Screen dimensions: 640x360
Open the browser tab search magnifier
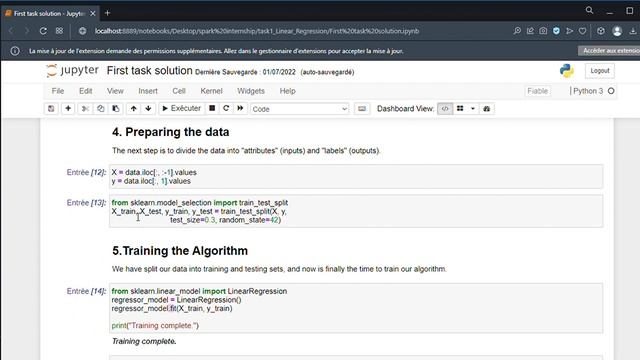click(589, 11)
